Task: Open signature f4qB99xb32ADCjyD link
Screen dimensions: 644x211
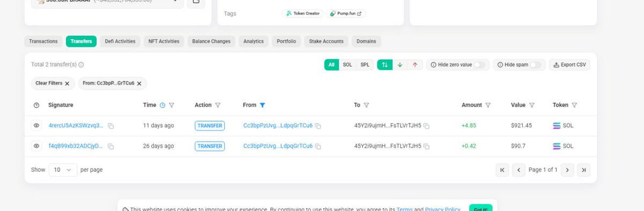Action: click(76, 146)
